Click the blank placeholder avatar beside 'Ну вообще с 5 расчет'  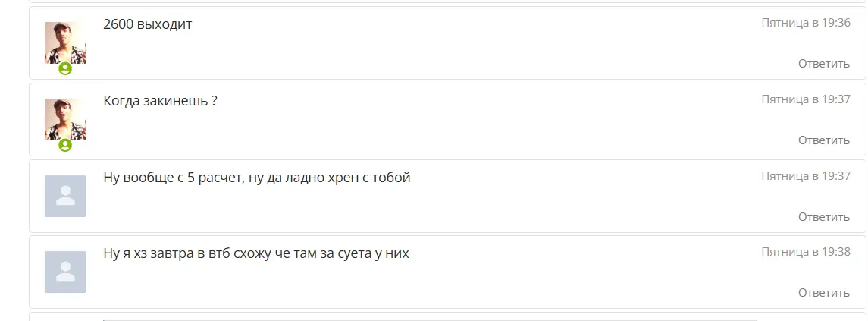tap(65, 196)
